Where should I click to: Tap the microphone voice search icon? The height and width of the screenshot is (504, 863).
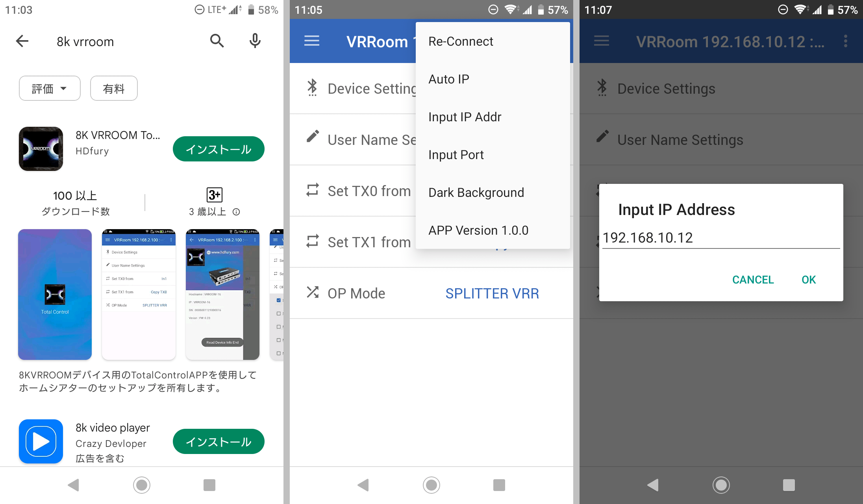pos(255,41)
